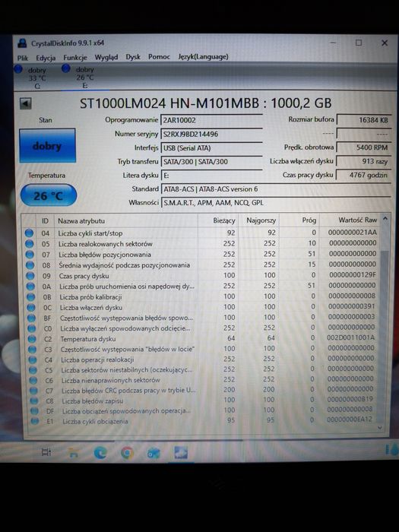This screenshot has width=399, height=532.
Task: Click status icon of row E1 cykli obciążenia
Action: pos(35,421)
